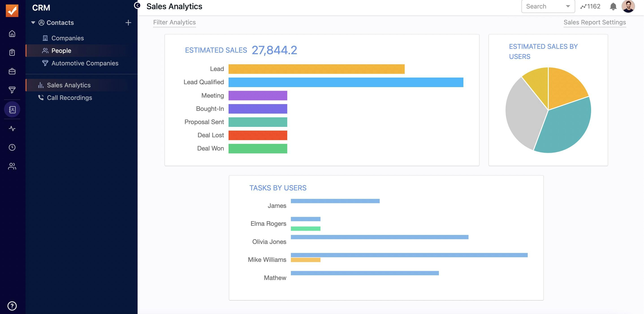Open the clock icon in left rail
Viewport: 644px width, 314px height.
(x=12, y=147)
